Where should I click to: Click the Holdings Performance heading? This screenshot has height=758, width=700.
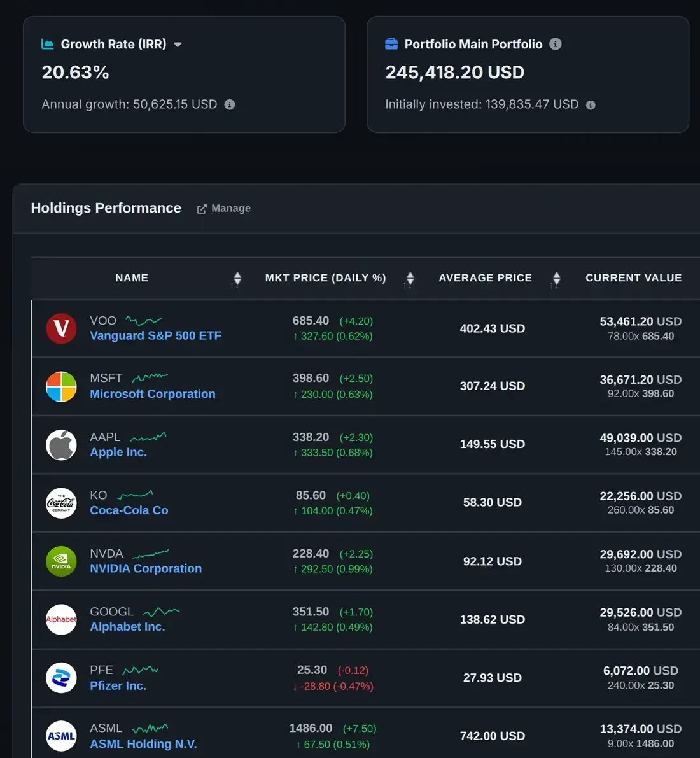point(106,208)
